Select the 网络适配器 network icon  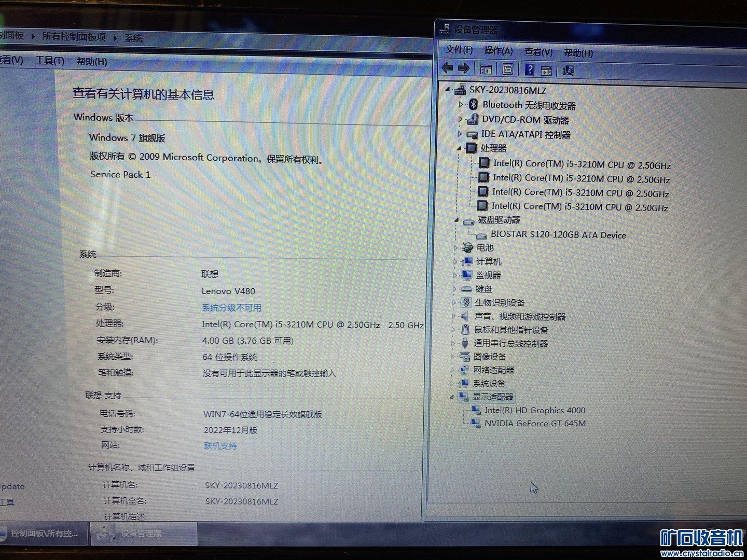463,370
